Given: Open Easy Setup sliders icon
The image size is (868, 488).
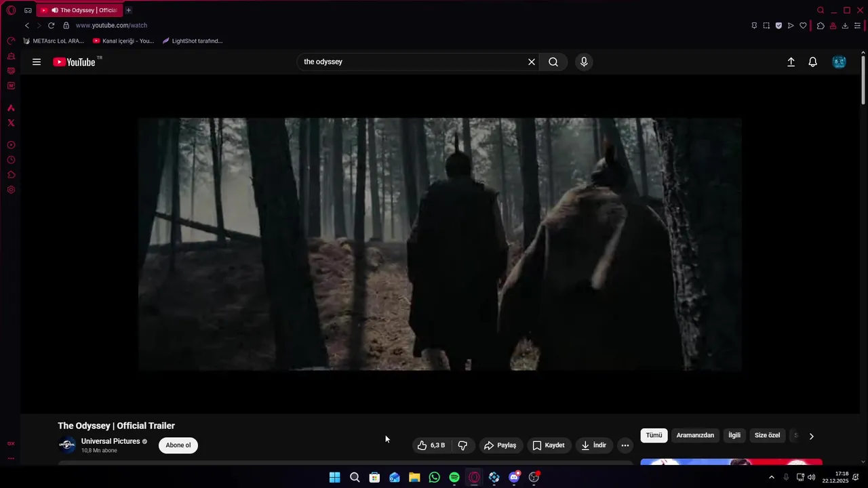Looking at the screenshot, I should (857, 25).
